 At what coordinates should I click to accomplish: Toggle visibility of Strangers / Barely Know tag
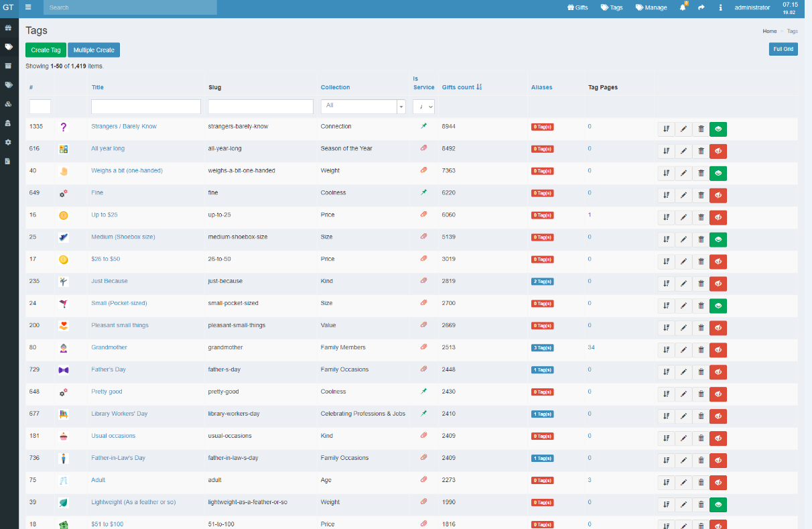718,129
